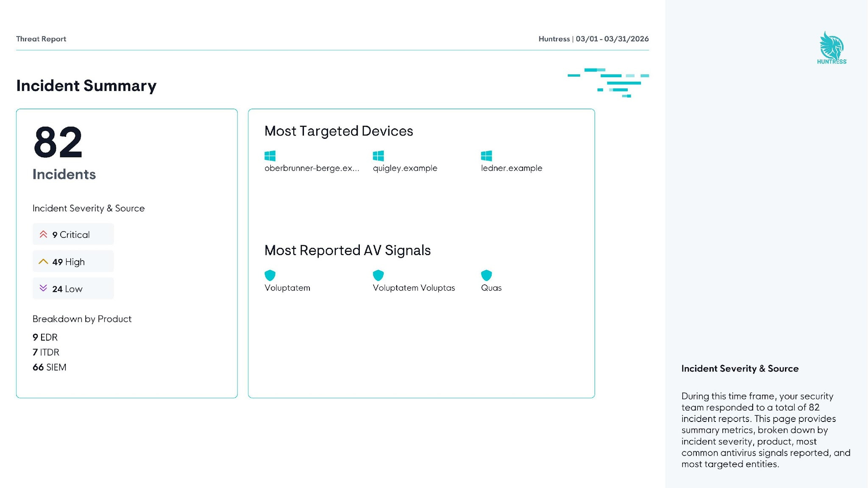Click the oberbrunner-berge.ex... device name
Image resolution: width=868 pixels, height=488 pixels.
click(x=312, y=168)
